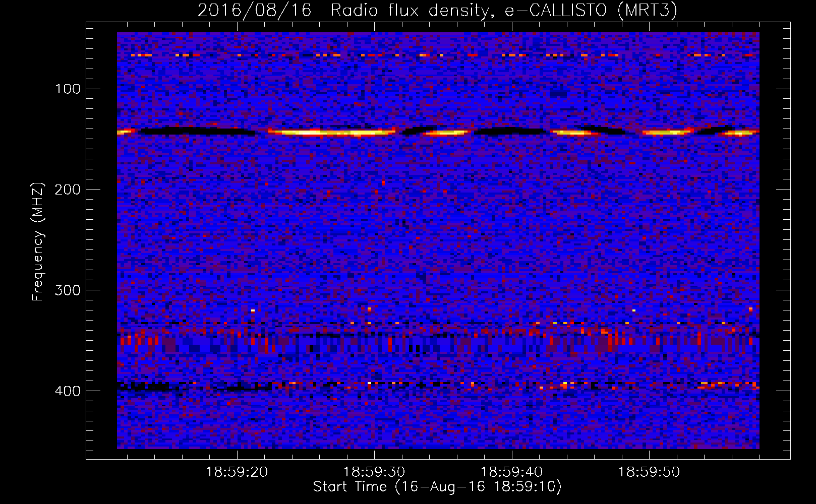Click the "Frequency (MHZ)" axis label
The height and width of the screenshot is (504, 816).
click(38, 242)
